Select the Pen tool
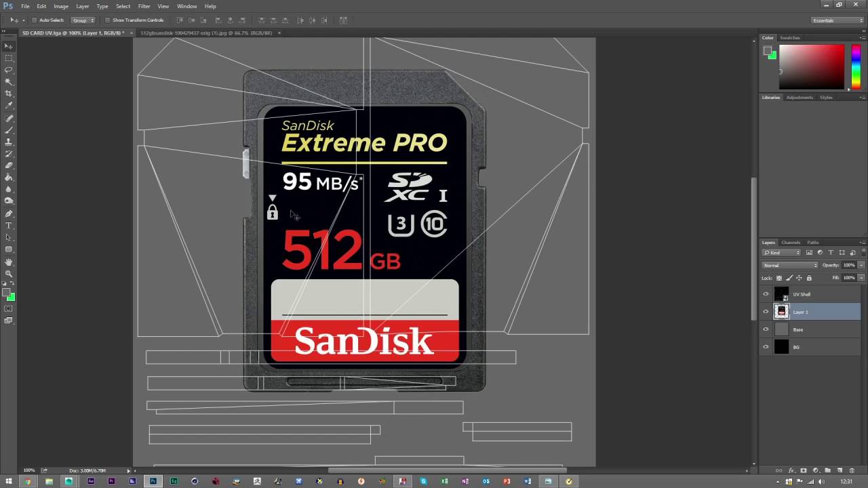The image size is (868, 488). (9, 213)
